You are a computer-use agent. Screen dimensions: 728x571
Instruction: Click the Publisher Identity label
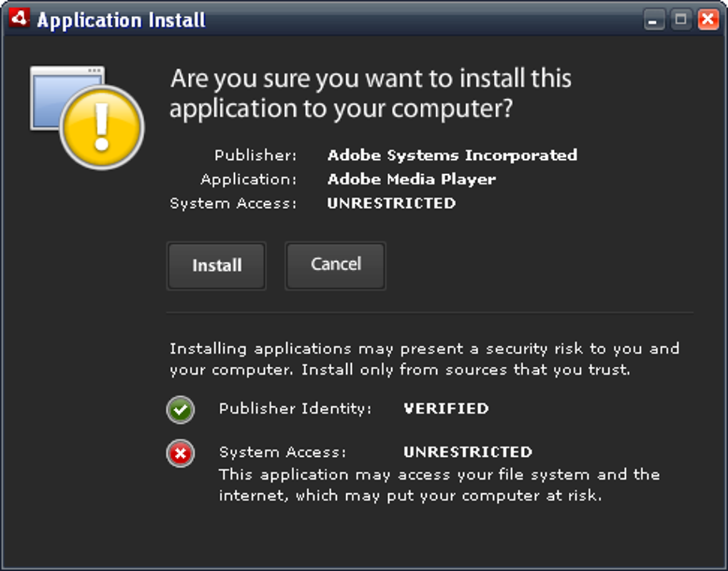(295, 409)
